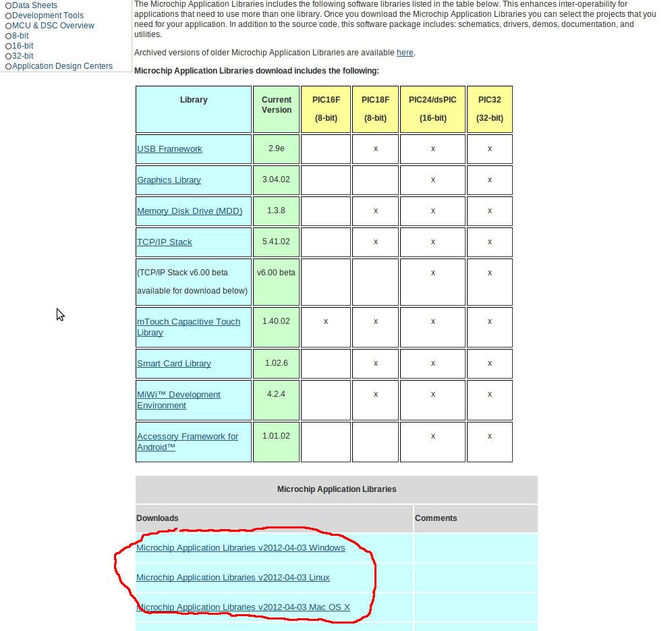This screenshot has width=672, height=631.
Task: Open the 16-bit sidebar link
Action: pos(22,46)
